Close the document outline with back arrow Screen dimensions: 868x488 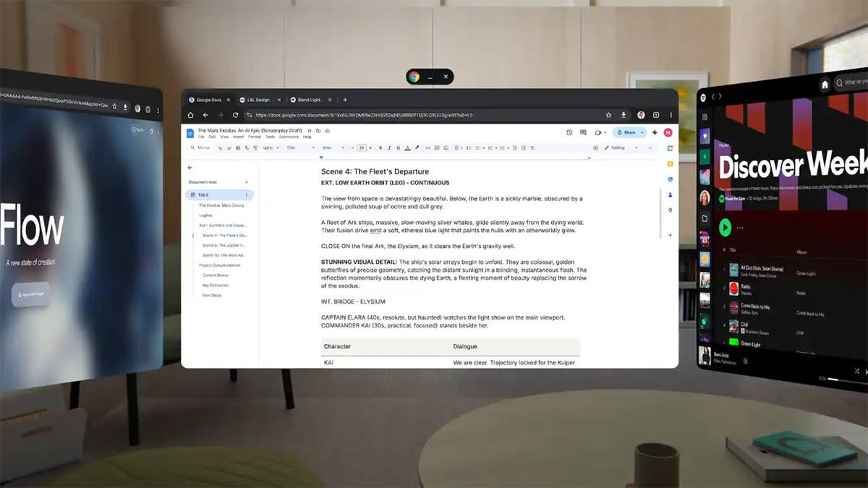(190, 168)
